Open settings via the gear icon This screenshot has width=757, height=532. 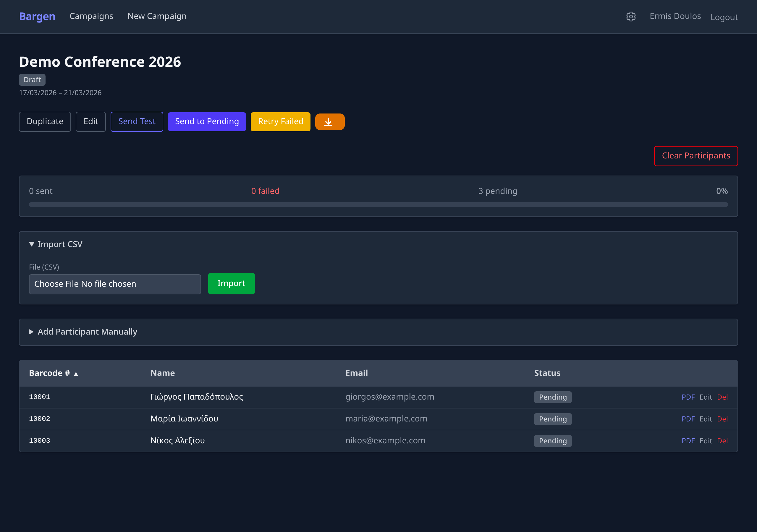click(631, 17)
